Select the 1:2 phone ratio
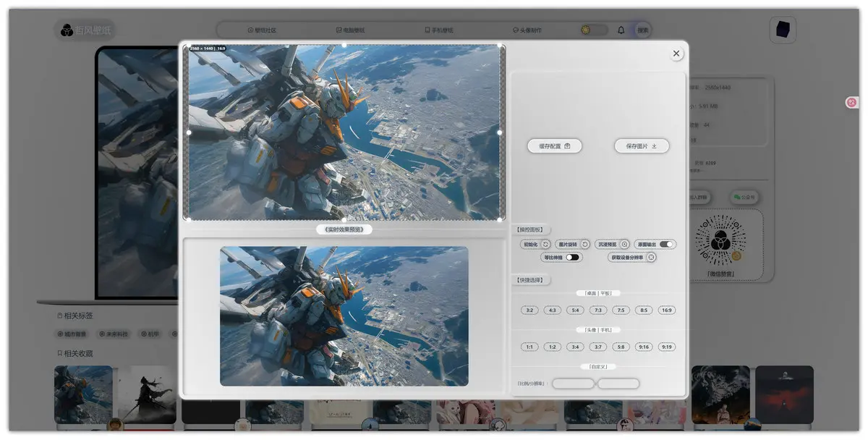The width and height of the screenshot is (868, 440). pos(553,347)
